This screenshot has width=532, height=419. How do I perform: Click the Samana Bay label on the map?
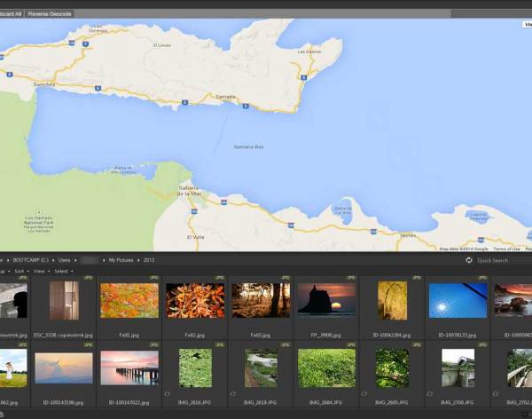pos(248,147)
